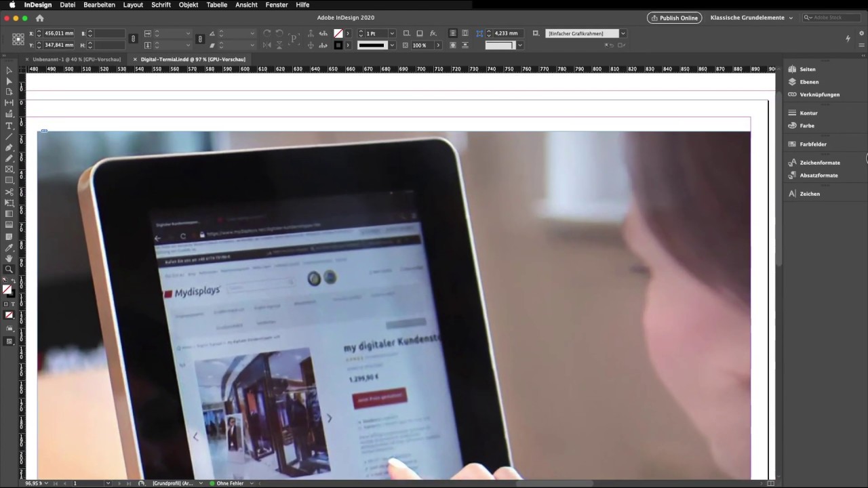
Task: Click the X position input field
Action: (x=59, y=33)
